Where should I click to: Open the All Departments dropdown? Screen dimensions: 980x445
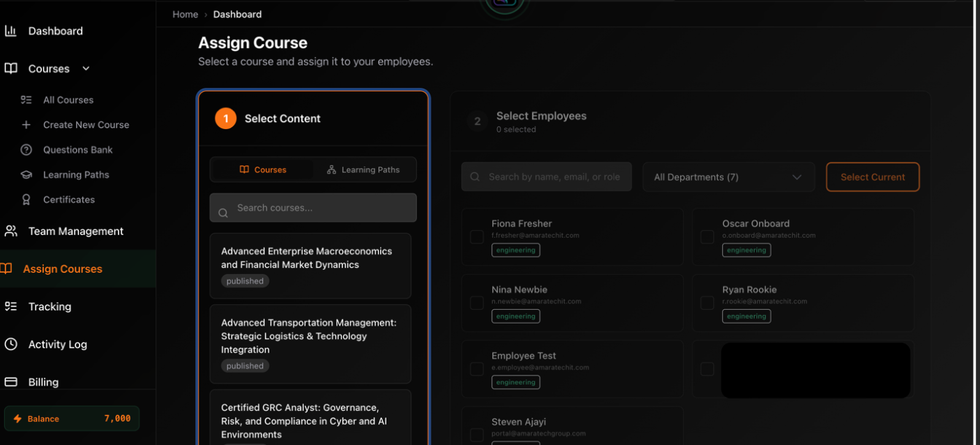728,176
